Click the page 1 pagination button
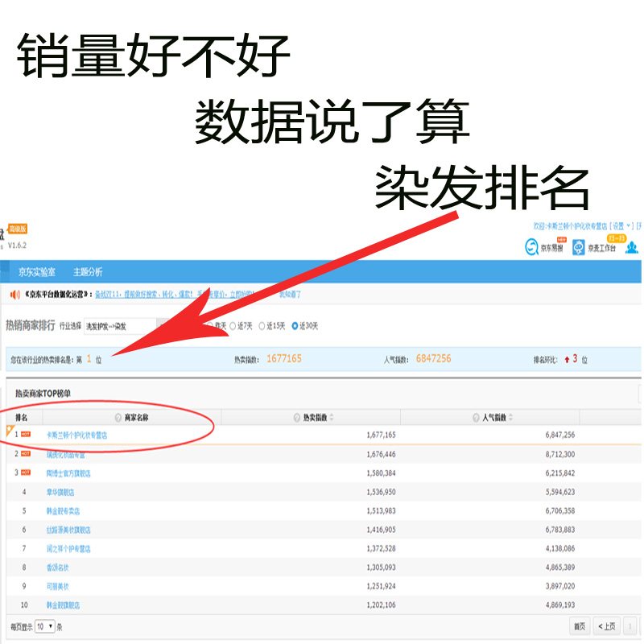This screenshot has width=644, height=644. (630, 626)
